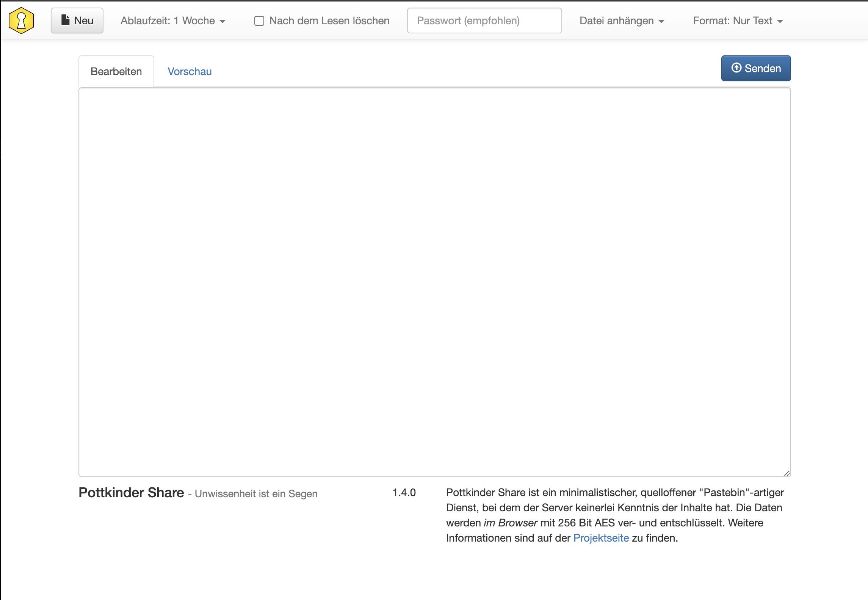
Task: Click the Pottkinder Share footer heading
Action: click(x=131, y=493)
